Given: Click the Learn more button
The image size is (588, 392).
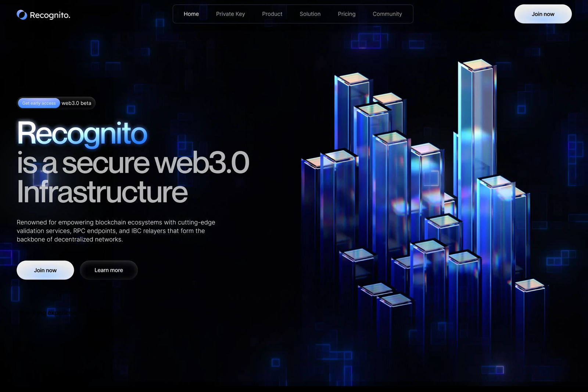Looking at the screenshot, I should [x=108, y=270].
